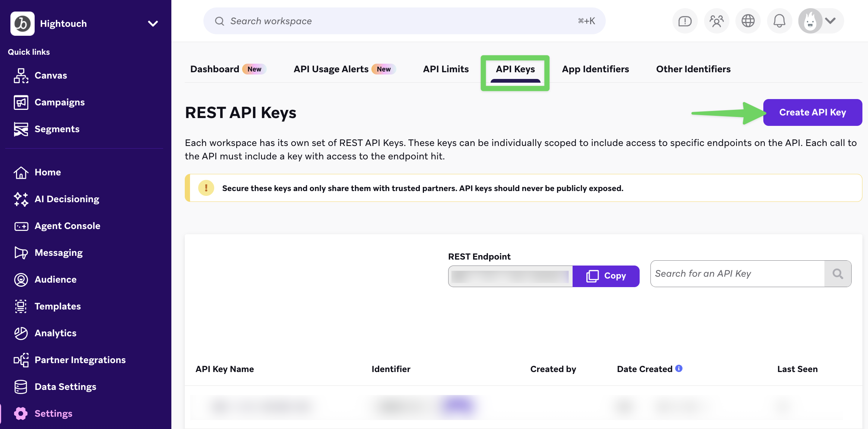Image resolution: width=868 pixels, height=429 pixels.
Task: Open notifications bell
Action: point(779,21)
